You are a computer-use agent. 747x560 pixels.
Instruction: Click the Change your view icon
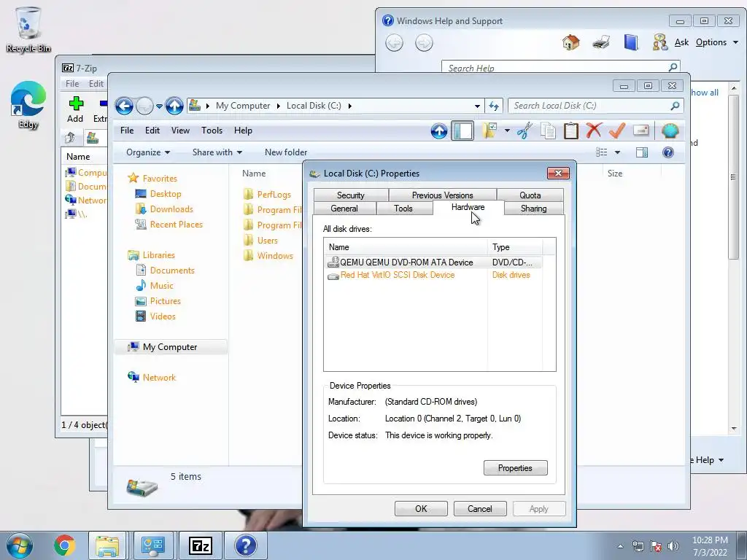tap(602, 152)
